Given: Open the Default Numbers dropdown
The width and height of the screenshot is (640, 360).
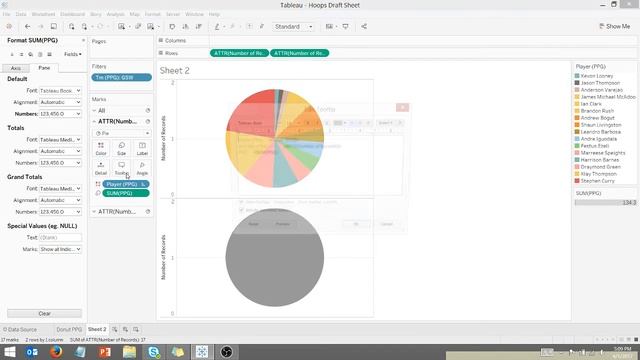Looking at the screenshot, I should pyautogui.click(x=60, y=114).
